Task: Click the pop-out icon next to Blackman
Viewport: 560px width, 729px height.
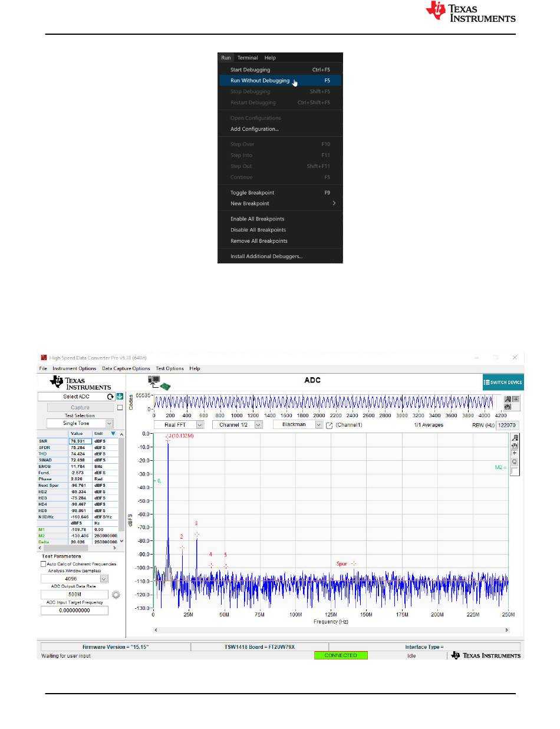Action: (x=330, y=425)
